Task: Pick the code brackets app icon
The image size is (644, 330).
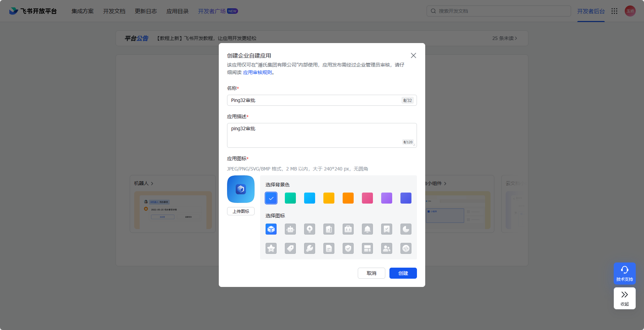Action: pyautogui.click(x=406, y=248)
